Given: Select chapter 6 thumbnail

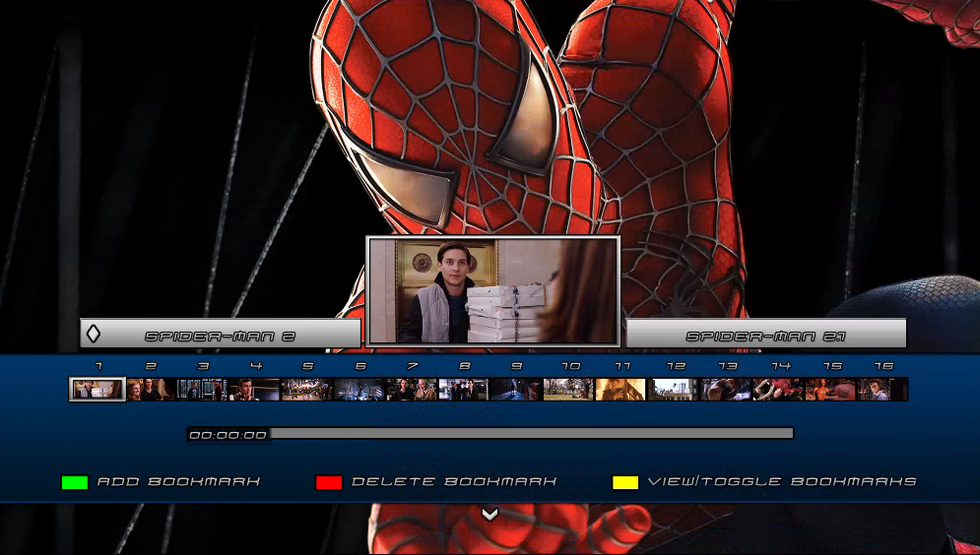Looking at the screenshot, I should point(359,390).
